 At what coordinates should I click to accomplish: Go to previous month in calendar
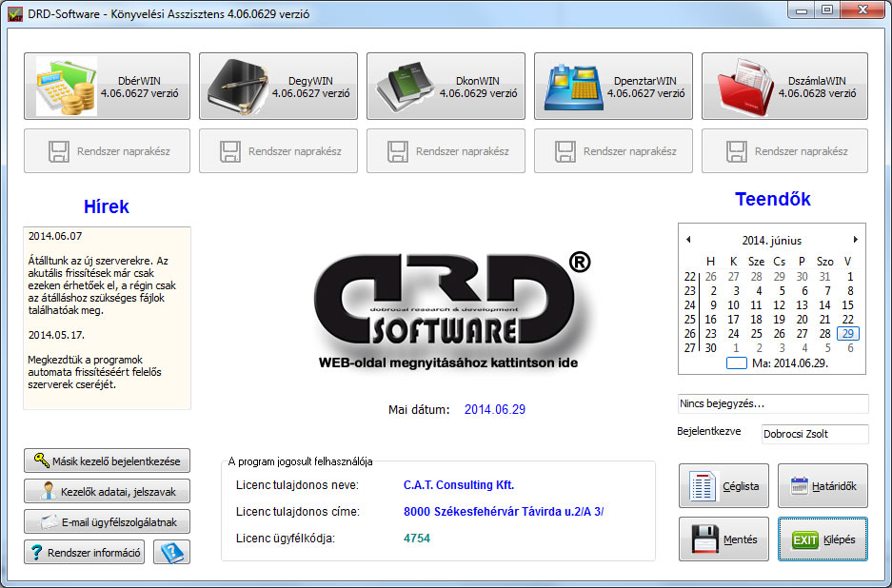coord(688,240)
